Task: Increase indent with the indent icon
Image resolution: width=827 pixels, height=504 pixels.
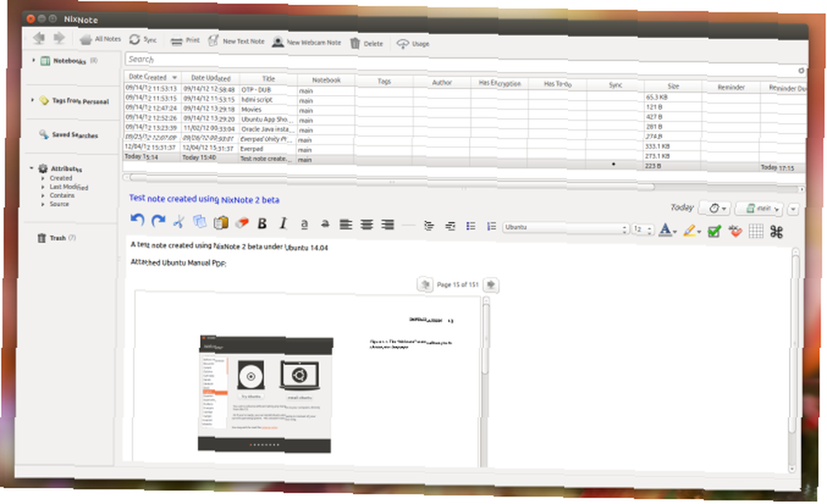Action: tap(429, 226)
